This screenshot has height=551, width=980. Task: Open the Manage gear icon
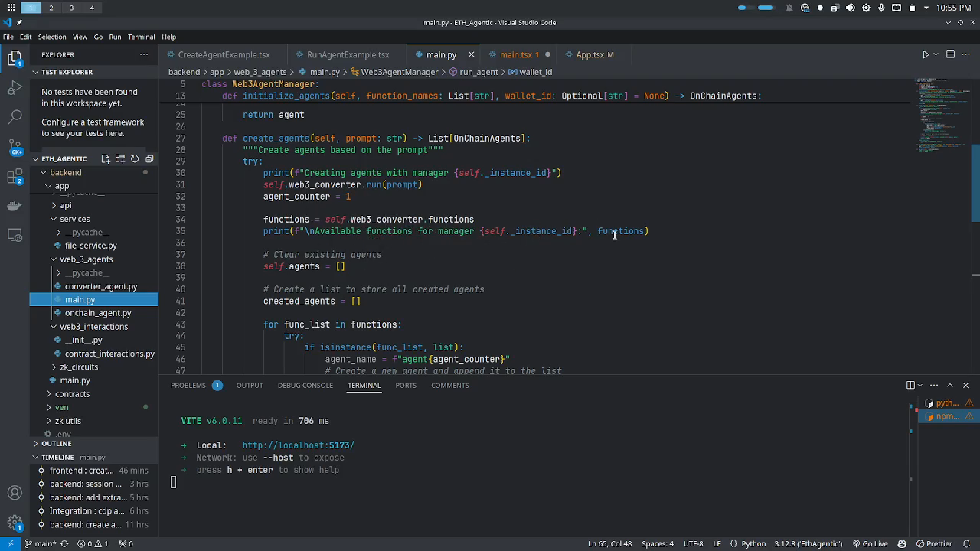tap(15, 523)
